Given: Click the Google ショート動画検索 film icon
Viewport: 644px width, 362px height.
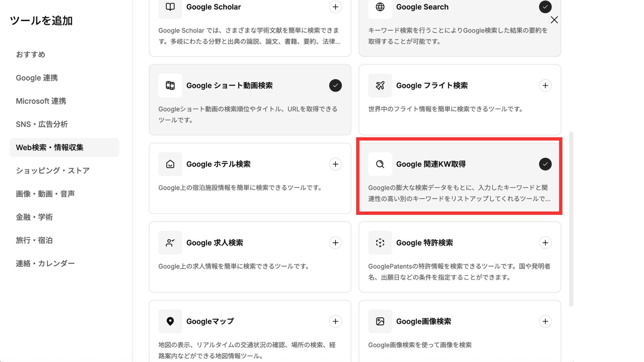Looking at the screenshot, I should point(170,85).
